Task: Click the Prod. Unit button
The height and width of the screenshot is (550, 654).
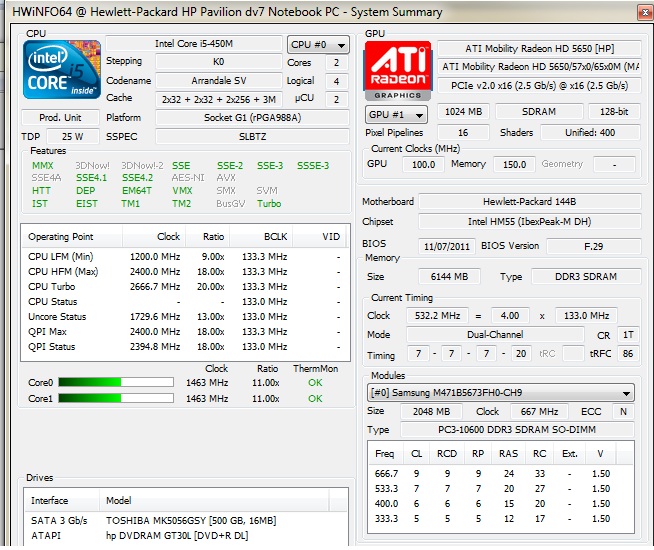Action: pyautogui.click(x=60, y=118)
